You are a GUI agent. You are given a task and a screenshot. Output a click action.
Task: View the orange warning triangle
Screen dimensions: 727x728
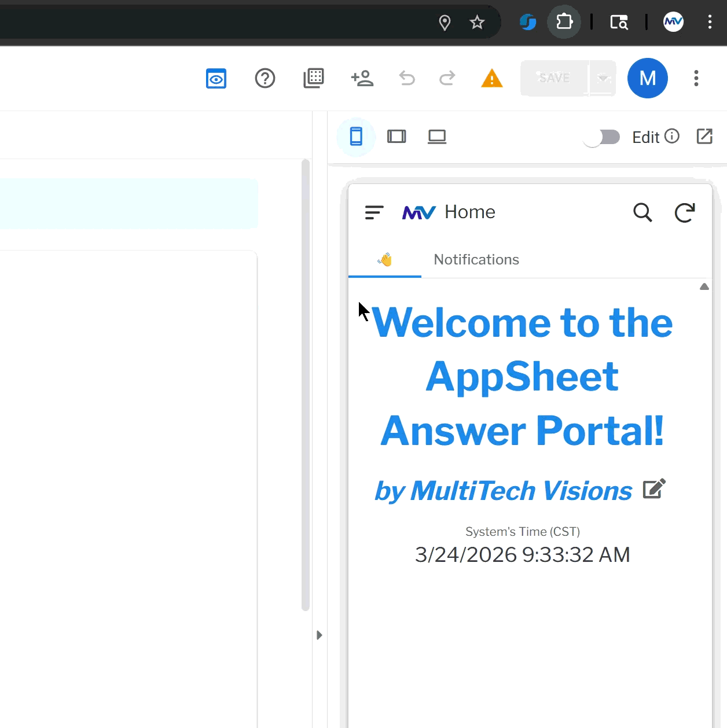[x=492, y=78]
